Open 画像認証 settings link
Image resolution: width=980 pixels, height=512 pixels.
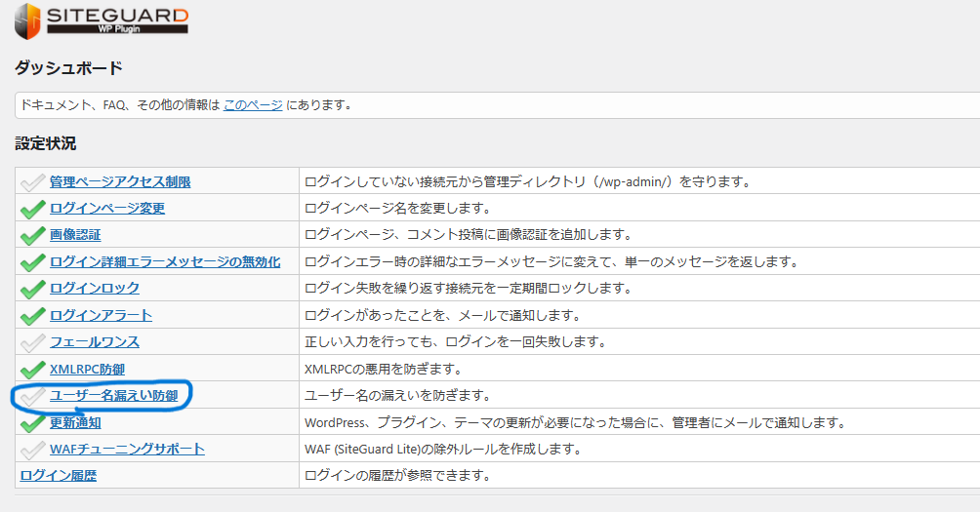(x=75, y=235)
